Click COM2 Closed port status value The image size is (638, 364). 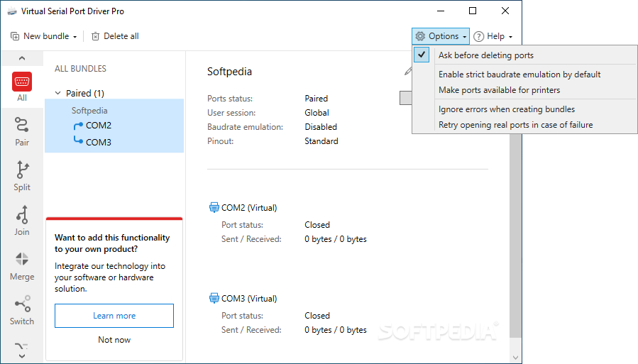(317, 225)
